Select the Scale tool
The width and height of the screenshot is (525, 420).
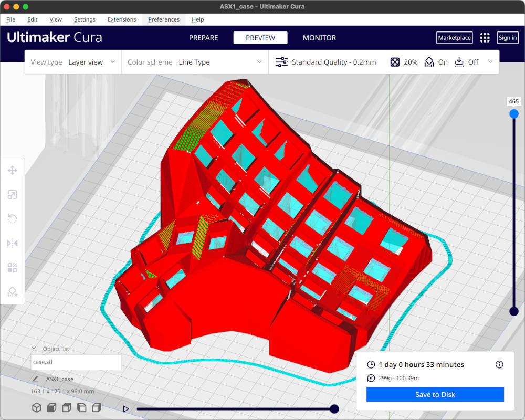[13, 194]
